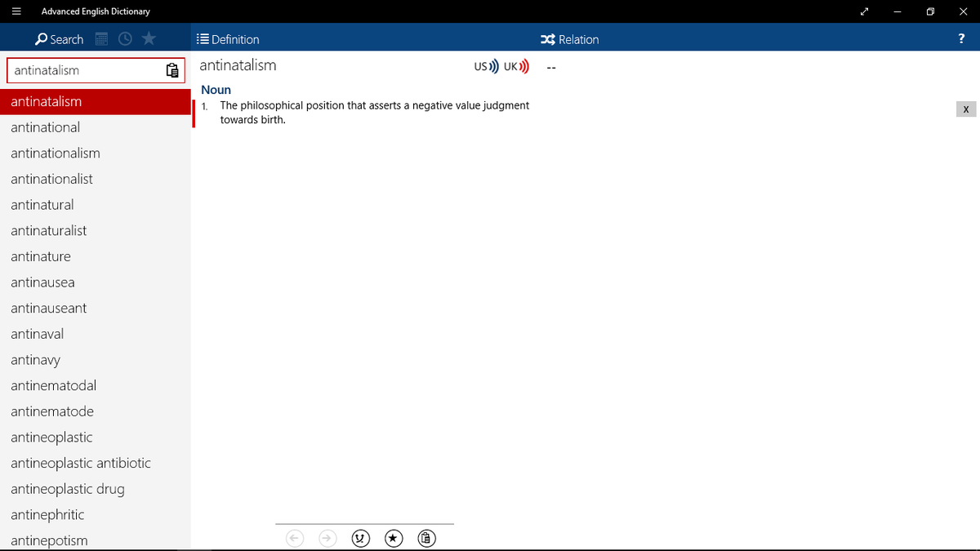Toggle full screen diagonal arrow icon
This screenshot has width=980, height=551.
(x=865, y=11)
